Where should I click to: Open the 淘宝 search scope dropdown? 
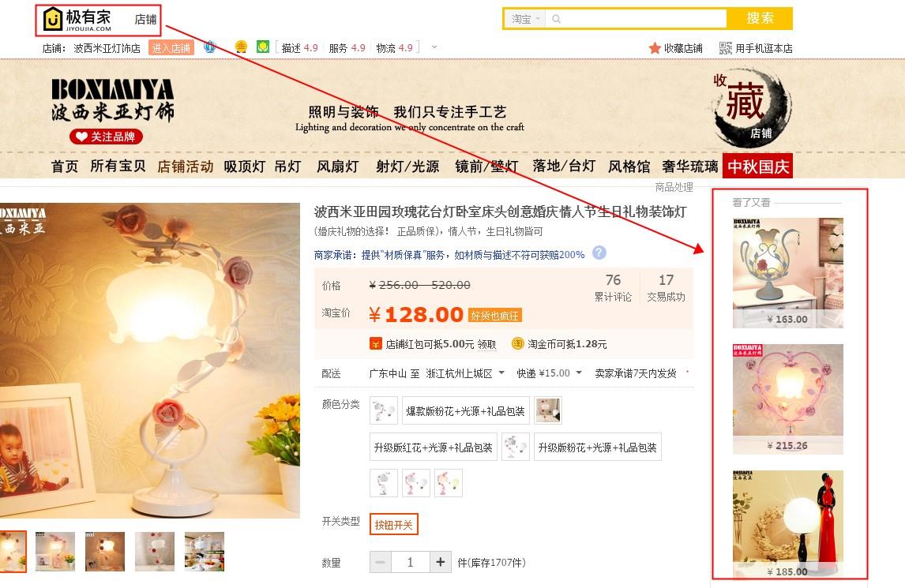coord(526,19)
